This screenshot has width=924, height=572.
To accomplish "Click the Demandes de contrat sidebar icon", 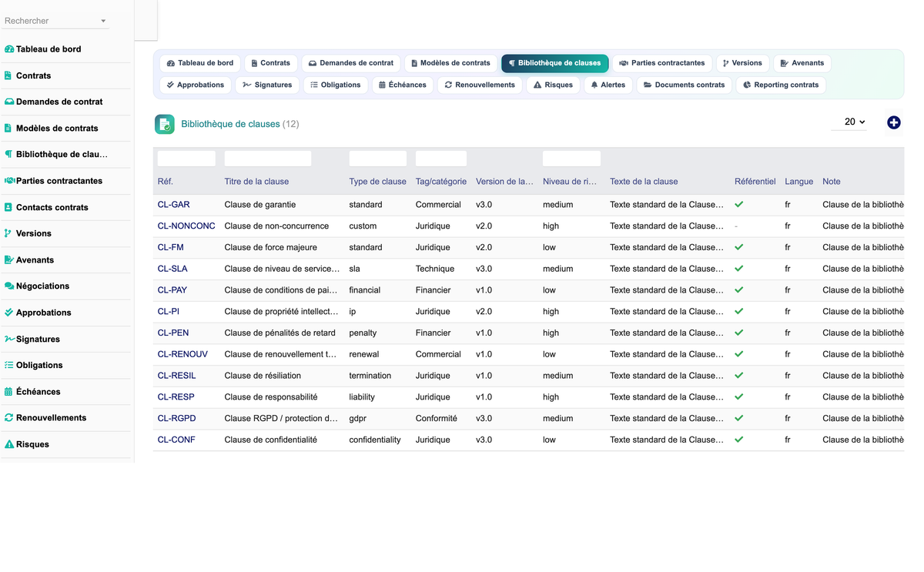I will click(9, 102).
